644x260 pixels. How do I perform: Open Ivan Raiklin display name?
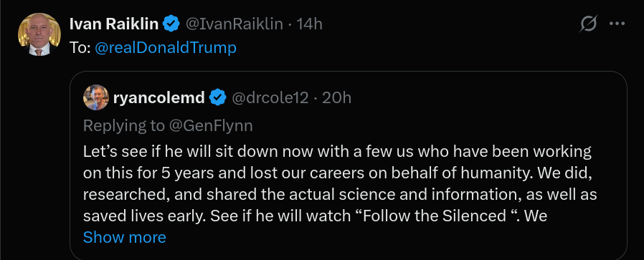114,24
